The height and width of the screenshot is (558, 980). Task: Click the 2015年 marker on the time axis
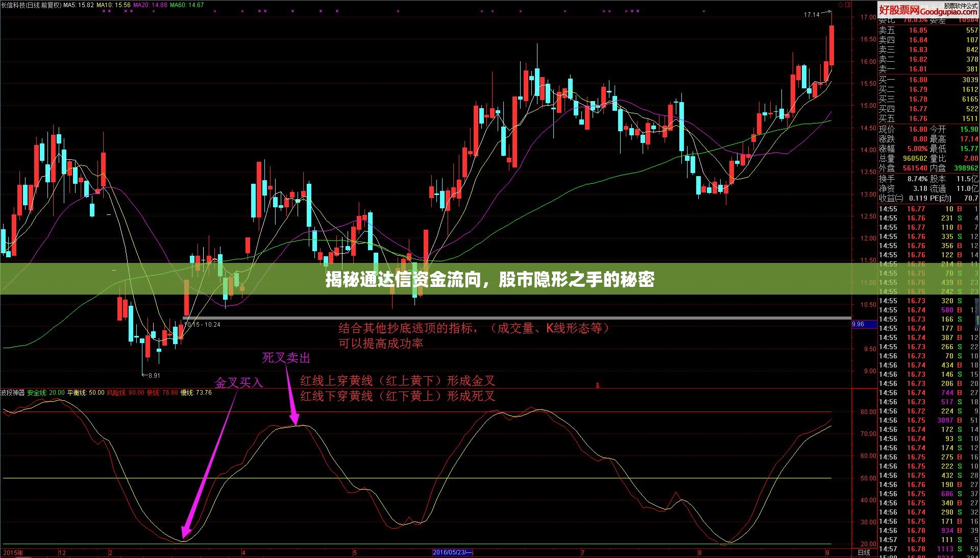point(13,552)
